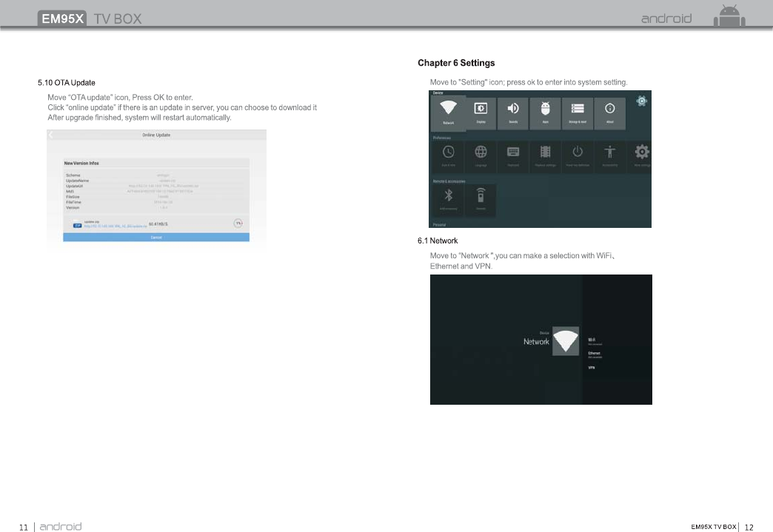The width and height of the screenshot is (773, 532).
Task: Click back arrow in Online Update screen
Action: click(x=51, y=135)
